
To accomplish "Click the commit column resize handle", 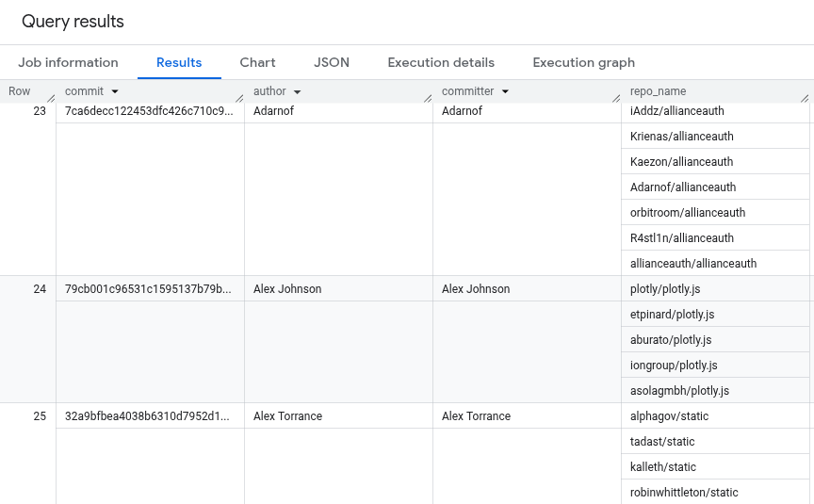I will [239, 97].
